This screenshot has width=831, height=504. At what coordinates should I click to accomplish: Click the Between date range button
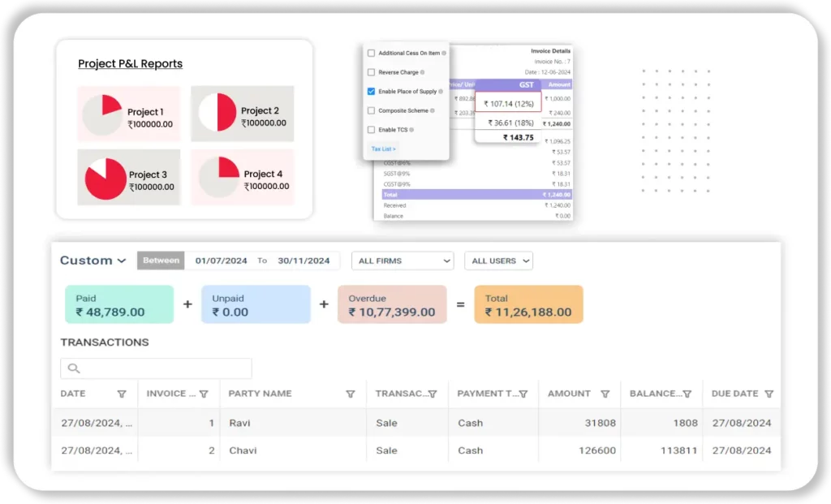[161, 261]
